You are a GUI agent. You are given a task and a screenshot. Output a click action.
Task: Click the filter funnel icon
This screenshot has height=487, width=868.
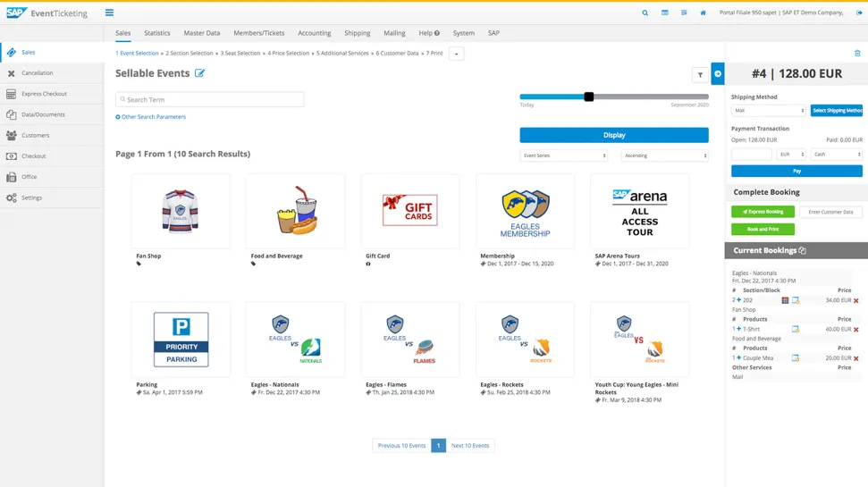[700, 75]
